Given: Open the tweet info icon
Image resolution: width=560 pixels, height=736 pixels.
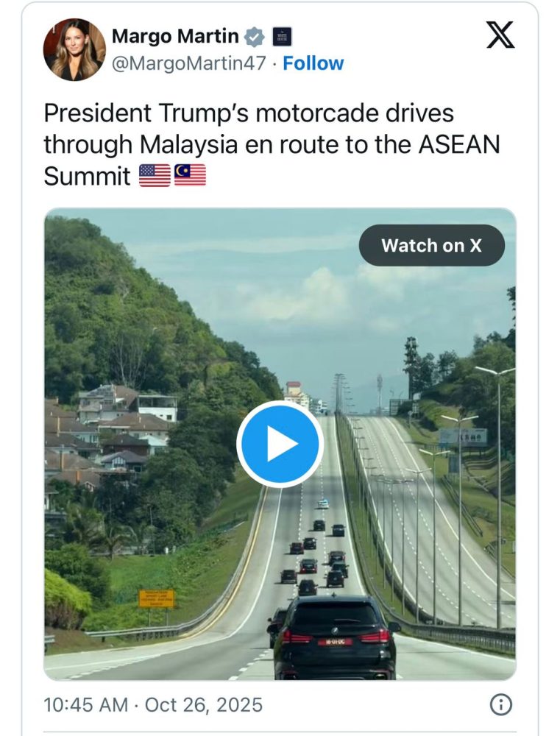Looking at the screenshot, I should point(500,704).
